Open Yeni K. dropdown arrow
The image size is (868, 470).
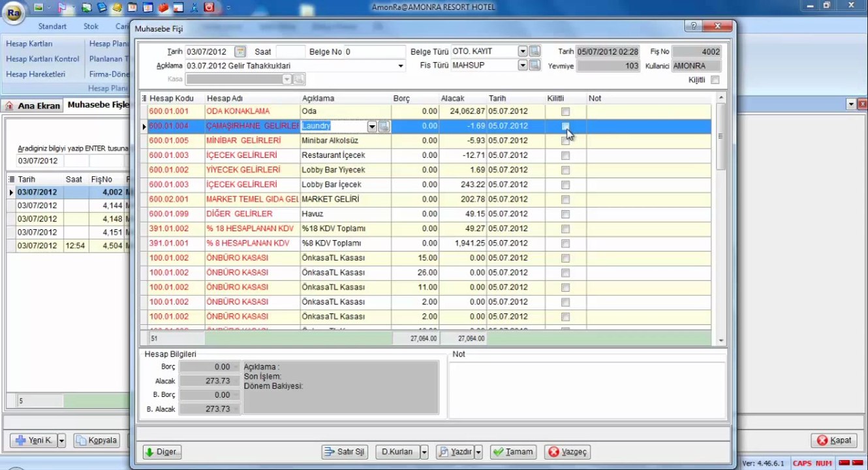pyautogui.click(x=62, y=441)
